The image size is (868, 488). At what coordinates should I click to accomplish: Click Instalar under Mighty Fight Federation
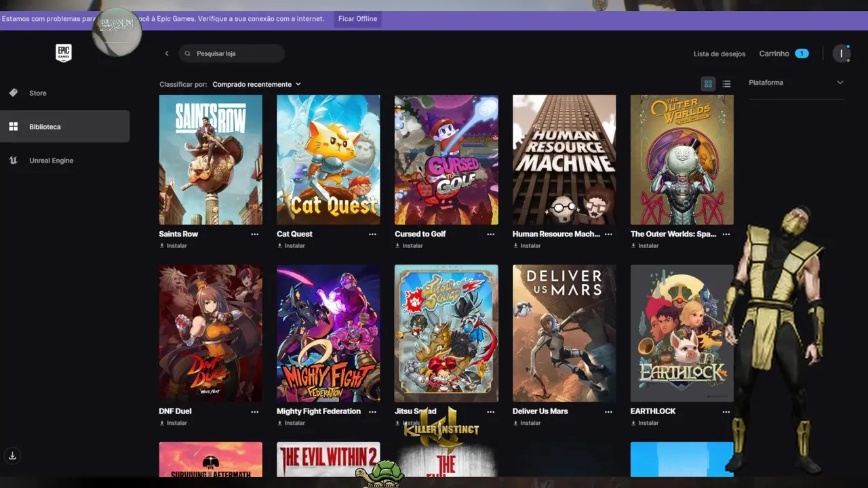click(x=292, y=423)
